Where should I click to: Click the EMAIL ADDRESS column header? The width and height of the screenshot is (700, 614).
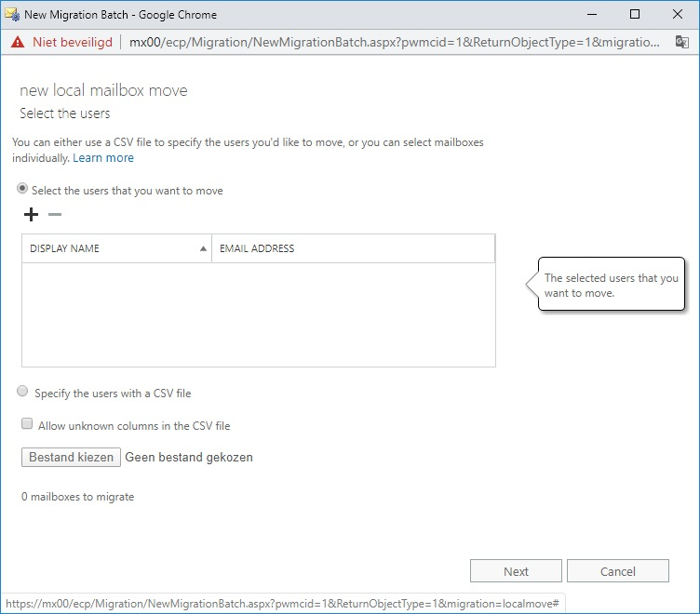[353, 248]
